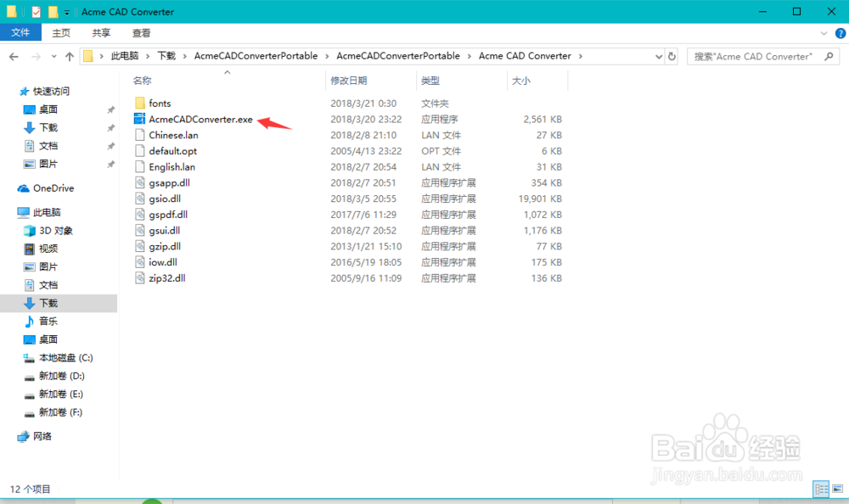Expand the ribbon with the chevron
Viewport: 849px width, 504px height.
point(824,33)
